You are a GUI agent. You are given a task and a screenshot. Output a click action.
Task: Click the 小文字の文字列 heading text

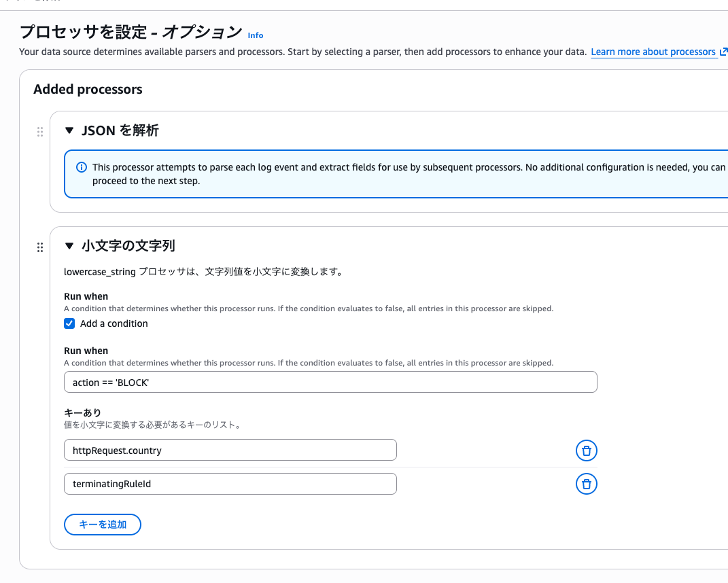click(128, 246)
